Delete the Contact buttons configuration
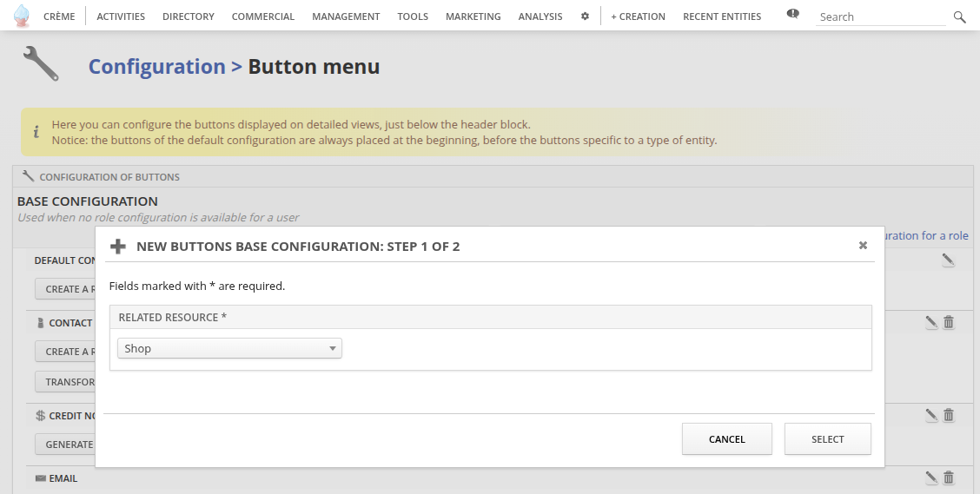The image size is (980, 494). [x=949, y=322]
